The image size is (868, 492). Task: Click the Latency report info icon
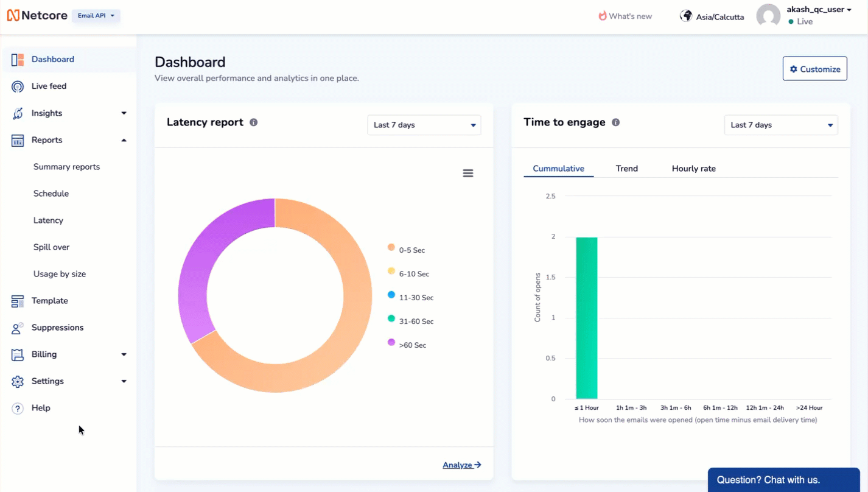(x=253, y=122)
